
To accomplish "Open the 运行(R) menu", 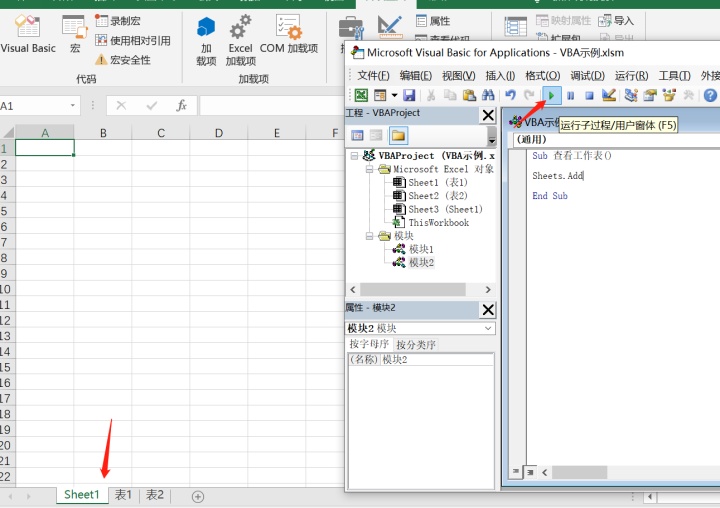I will pos(631,75).
